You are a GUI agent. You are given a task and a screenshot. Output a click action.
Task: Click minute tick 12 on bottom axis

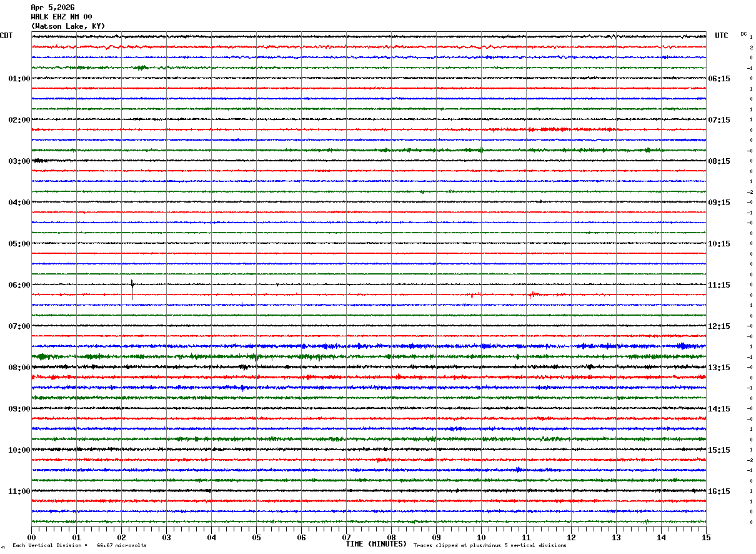click(571, 537)
